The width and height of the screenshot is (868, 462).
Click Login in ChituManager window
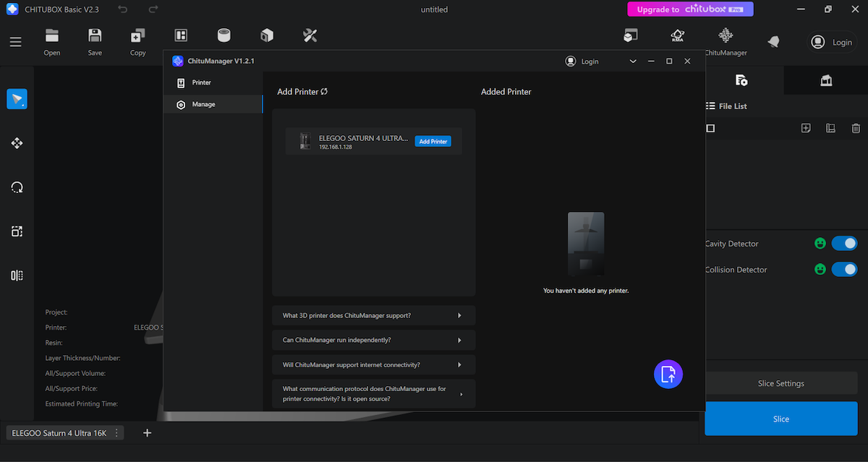pos(582,61)
